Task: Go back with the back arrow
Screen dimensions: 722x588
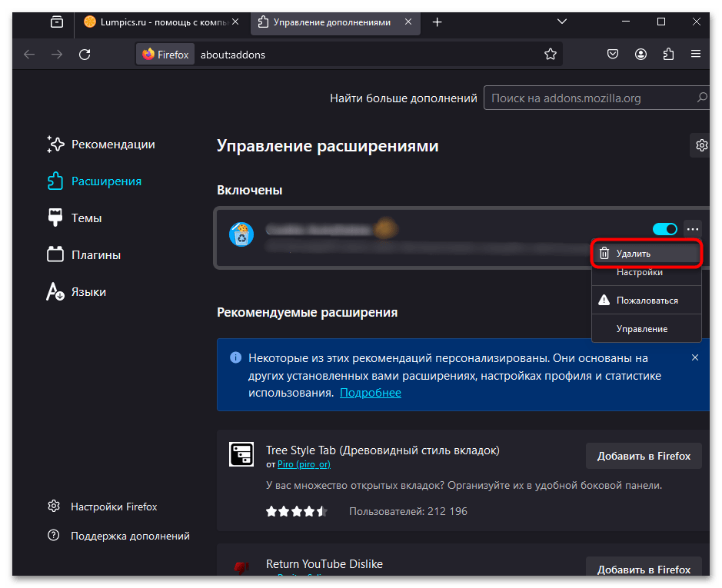Action: (29, 55)
